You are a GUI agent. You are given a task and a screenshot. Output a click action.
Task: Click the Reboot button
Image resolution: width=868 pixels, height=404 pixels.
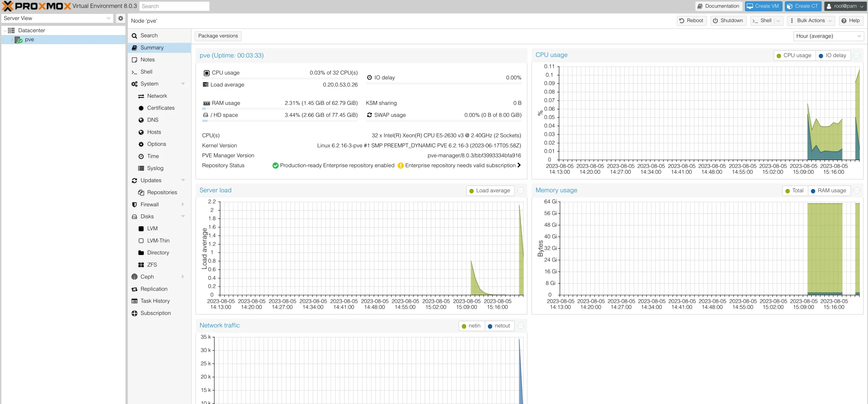[691, 21]
